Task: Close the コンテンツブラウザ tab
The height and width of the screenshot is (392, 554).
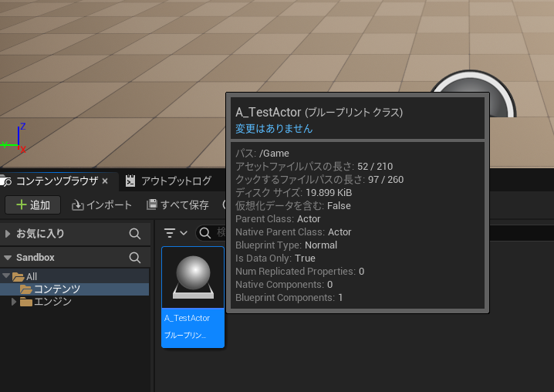Action: pyautogui.click(x=105, y=181)
